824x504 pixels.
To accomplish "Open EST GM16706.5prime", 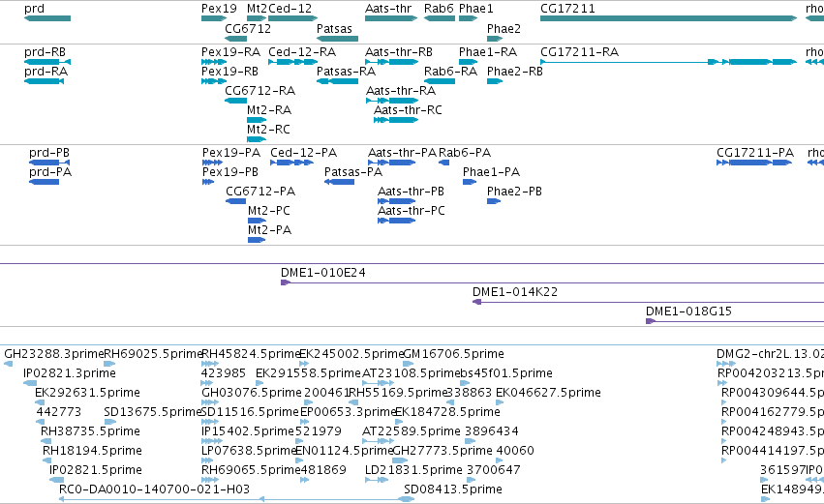I will point(453,354).
